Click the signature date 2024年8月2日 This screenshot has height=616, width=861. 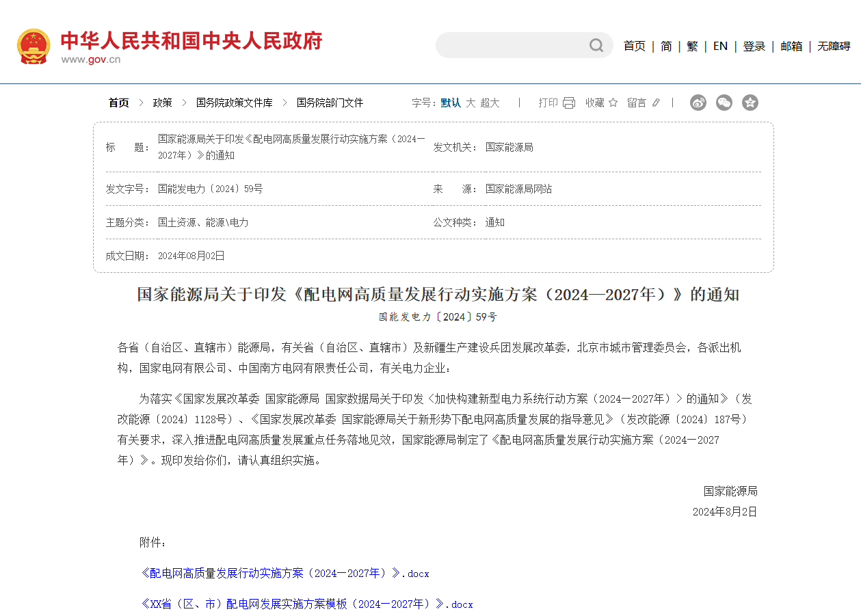pyautogui.click(x=725, y=511)
